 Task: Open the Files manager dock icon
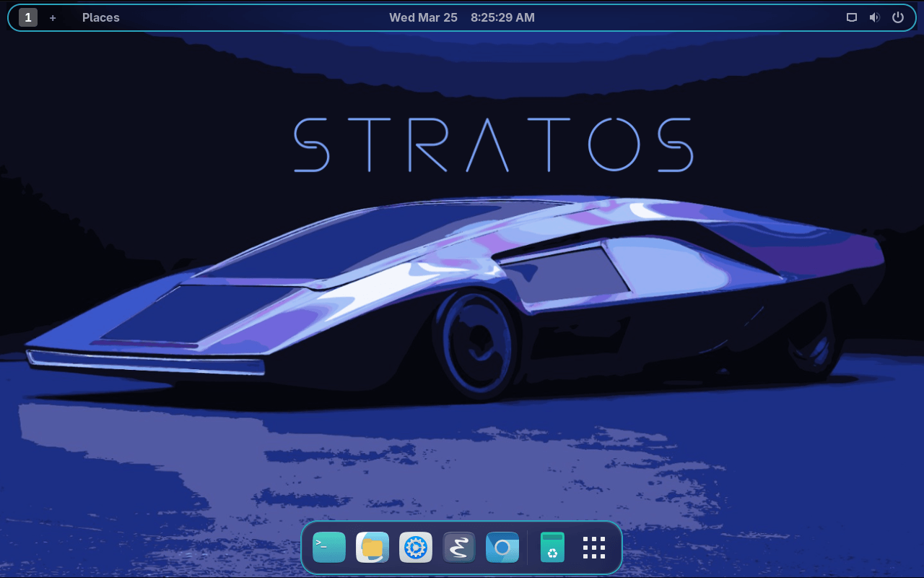(x=372, y=548)
